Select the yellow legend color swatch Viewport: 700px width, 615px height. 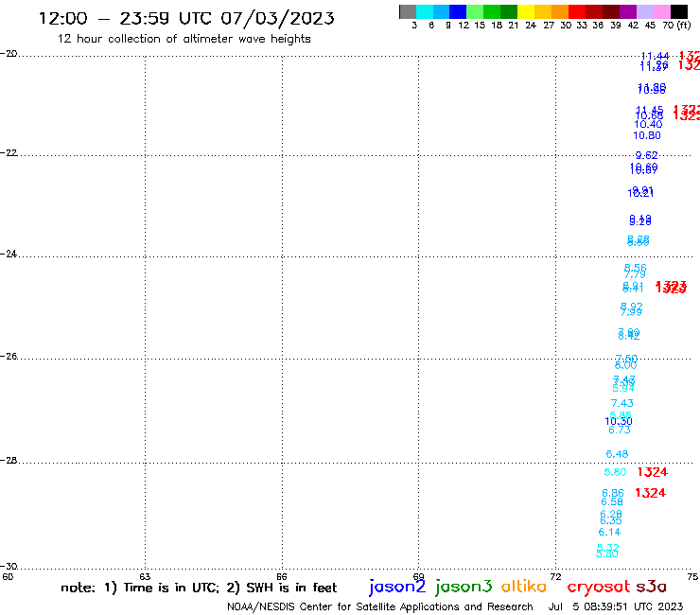[x=526, y=11]
